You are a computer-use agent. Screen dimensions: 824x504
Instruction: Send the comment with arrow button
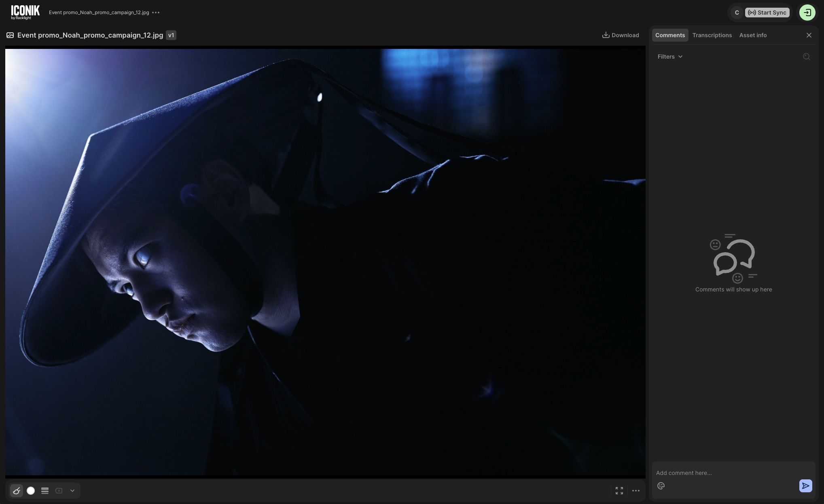click(805, 486)
